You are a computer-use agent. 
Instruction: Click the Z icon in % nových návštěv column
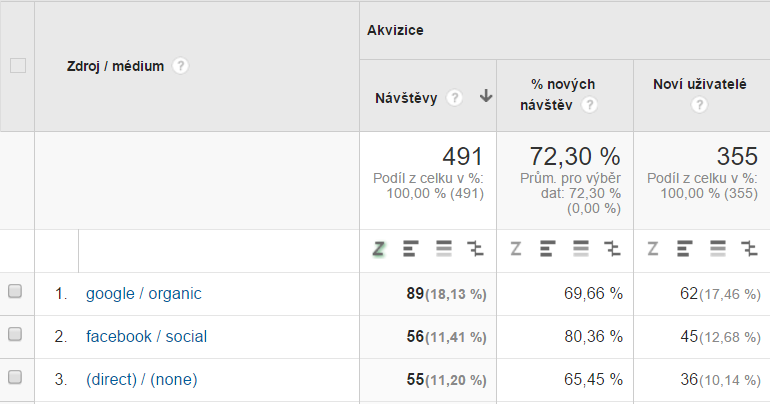[x=516, y=249]
